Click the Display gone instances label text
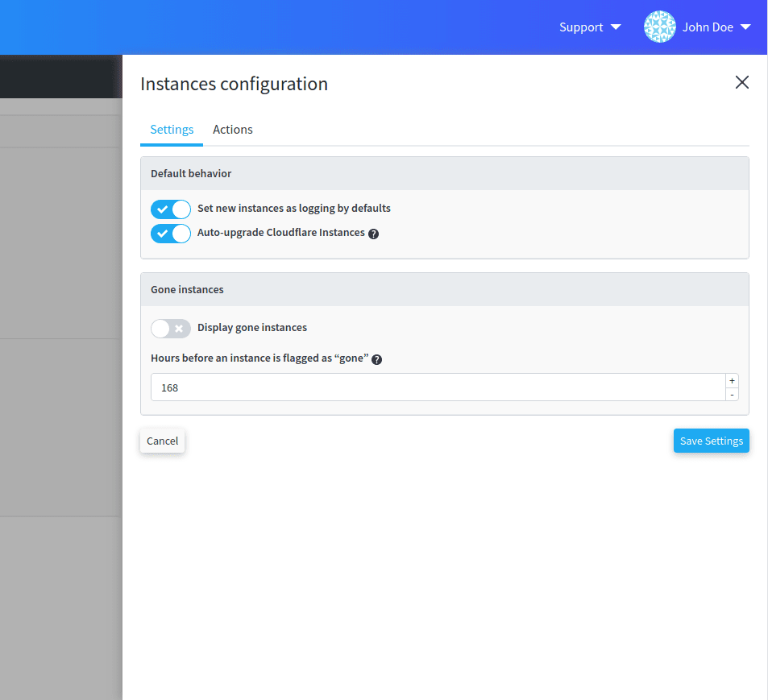 tap(252, 328)
